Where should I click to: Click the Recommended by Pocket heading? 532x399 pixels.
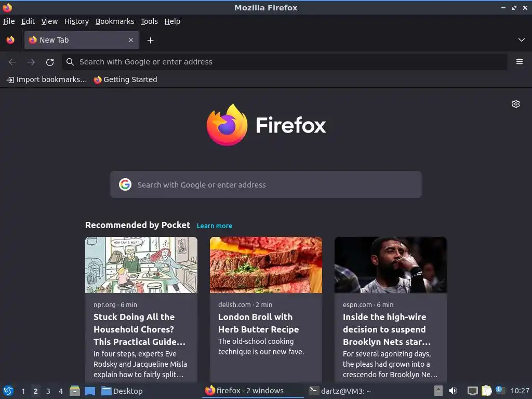coord(138,225)
